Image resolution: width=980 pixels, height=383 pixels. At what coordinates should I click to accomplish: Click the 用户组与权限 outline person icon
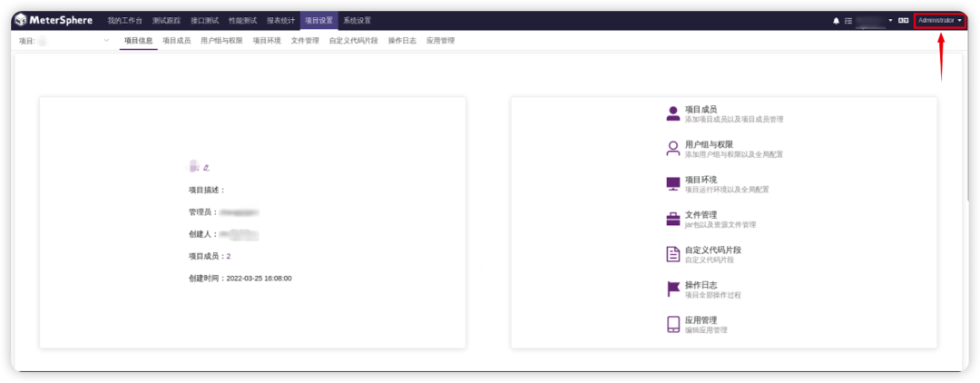tap(673, 149)
